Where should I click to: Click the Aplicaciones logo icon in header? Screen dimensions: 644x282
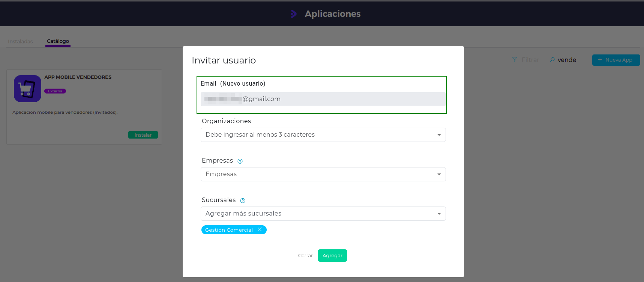[294, 14]
